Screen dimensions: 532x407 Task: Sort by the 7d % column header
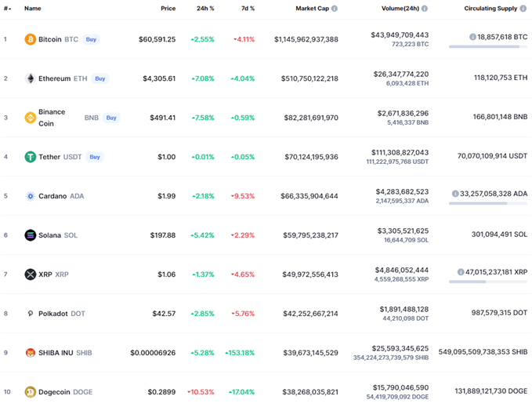coord(248,9)
